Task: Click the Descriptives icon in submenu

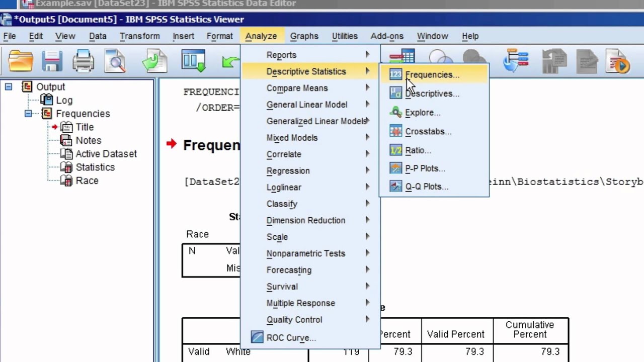Action: tap(396, 93)
